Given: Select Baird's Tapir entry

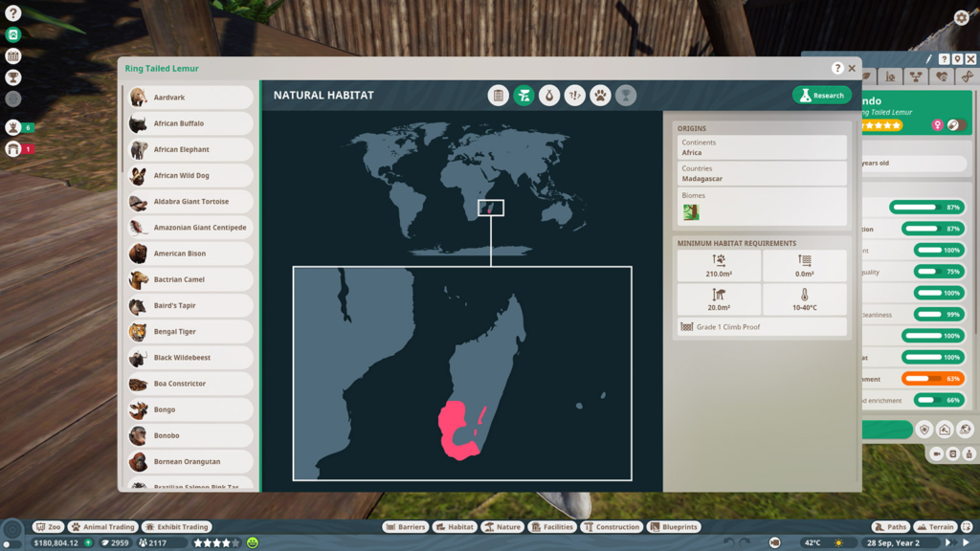Looking at the screenshot, I should click(x=190, y=305).
